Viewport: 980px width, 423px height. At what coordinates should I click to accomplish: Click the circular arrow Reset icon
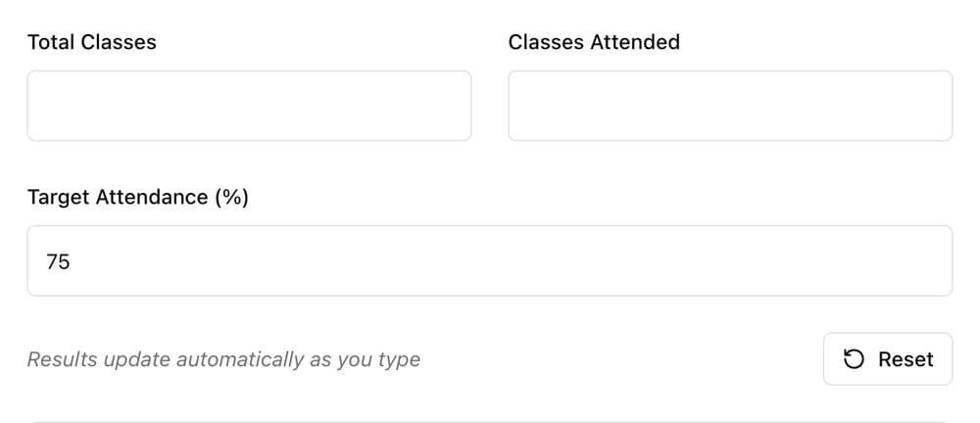[x=854, y=359]
